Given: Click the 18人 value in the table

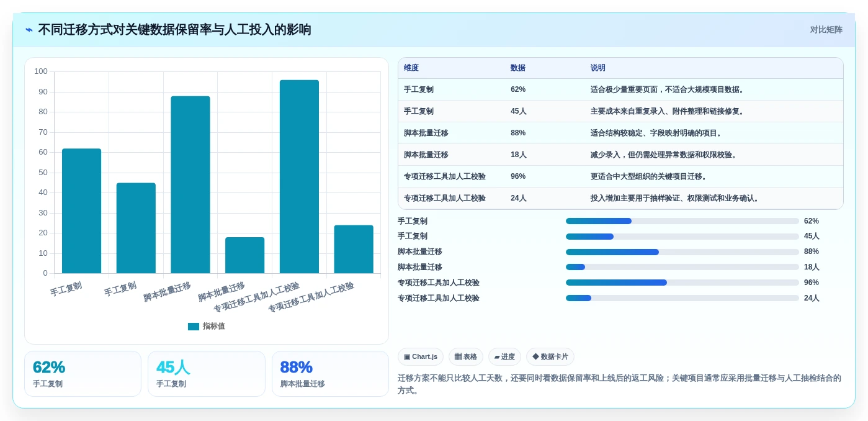Looking at the screenshot, I should point(519,155).
